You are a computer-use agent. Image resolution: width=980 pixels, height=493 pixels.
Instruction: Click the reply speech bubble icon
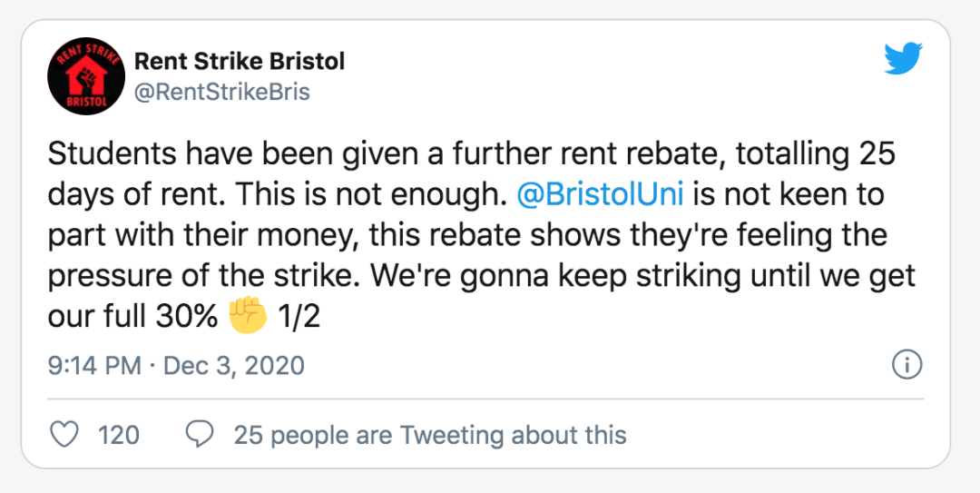click(199, 435)
